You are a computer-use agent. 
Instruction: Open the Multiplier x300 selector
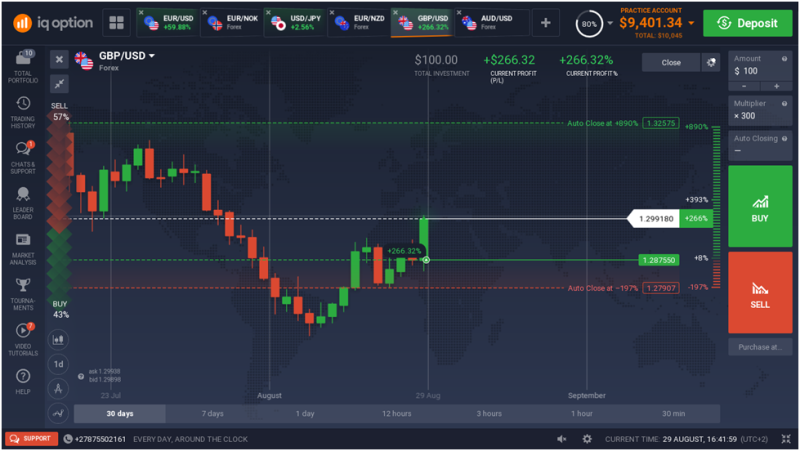coord(760,110)
